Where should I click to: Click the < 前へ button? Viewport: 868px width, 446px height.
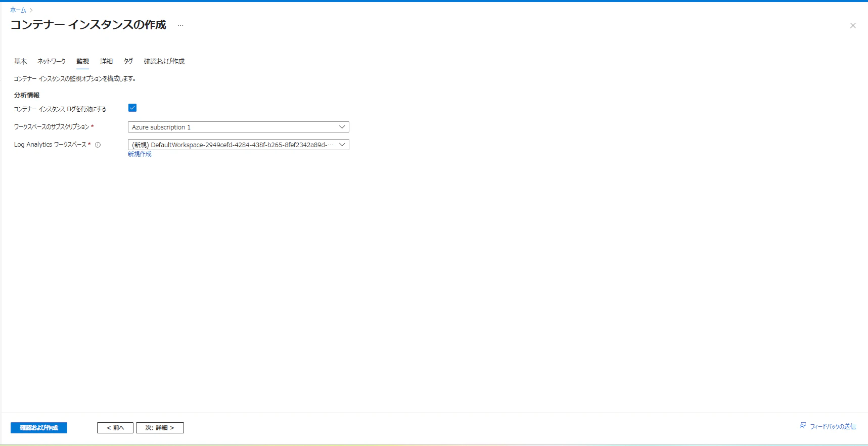point(115,428)
